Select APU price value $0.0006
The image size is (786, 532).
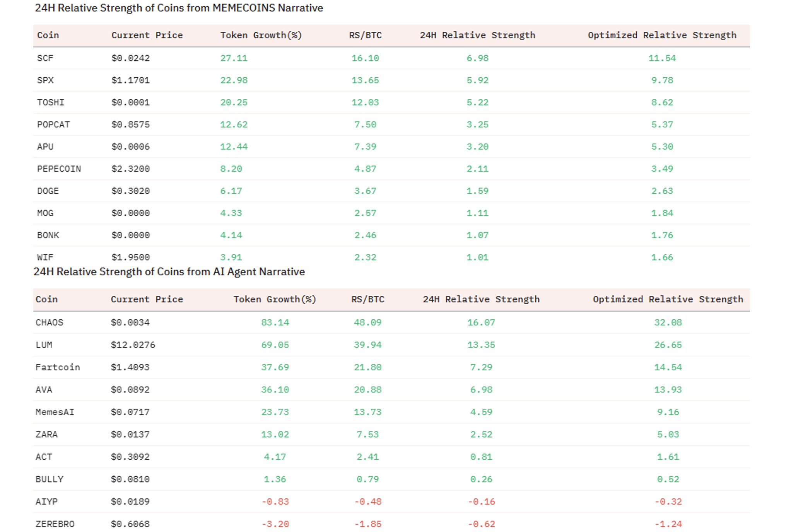coord(130,147)
